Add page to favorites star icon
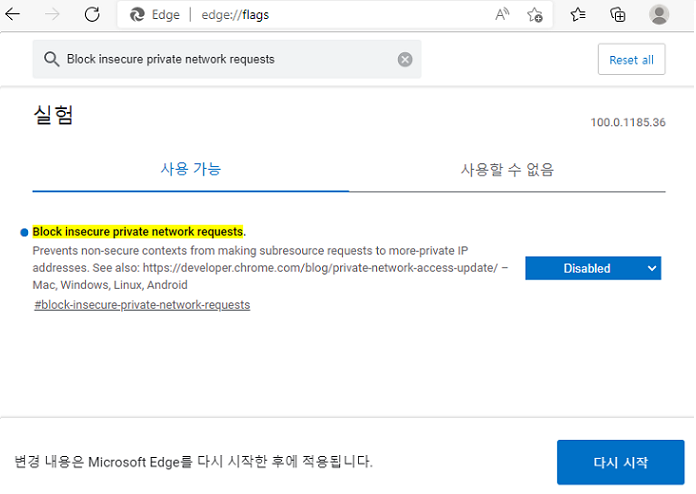696x494 pixels. (x=535, y=15)
